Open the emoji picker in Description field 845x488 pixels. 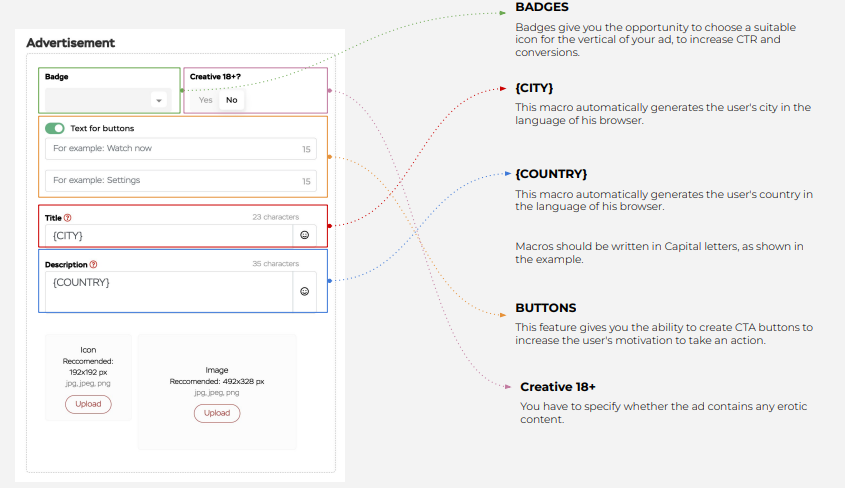304,291
